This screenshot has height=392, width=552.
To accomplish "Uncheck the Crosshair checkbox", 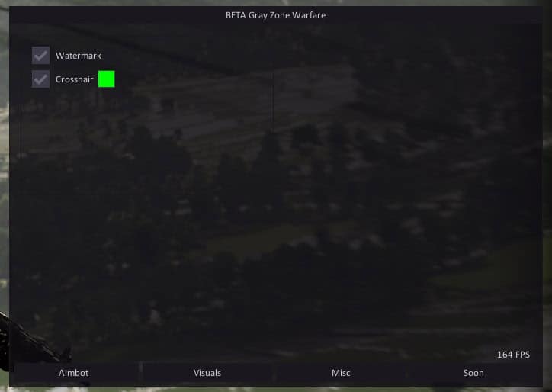I will pyautogui.click(x=40, y=79).
